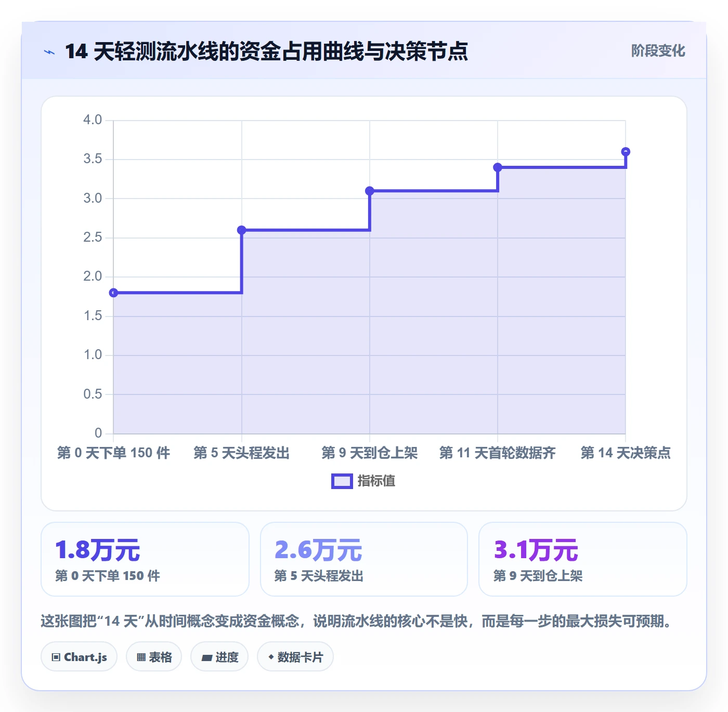Click the y-axis value 4.0
This screenshot has height=712, width=728.
click(x=93, y=120)
